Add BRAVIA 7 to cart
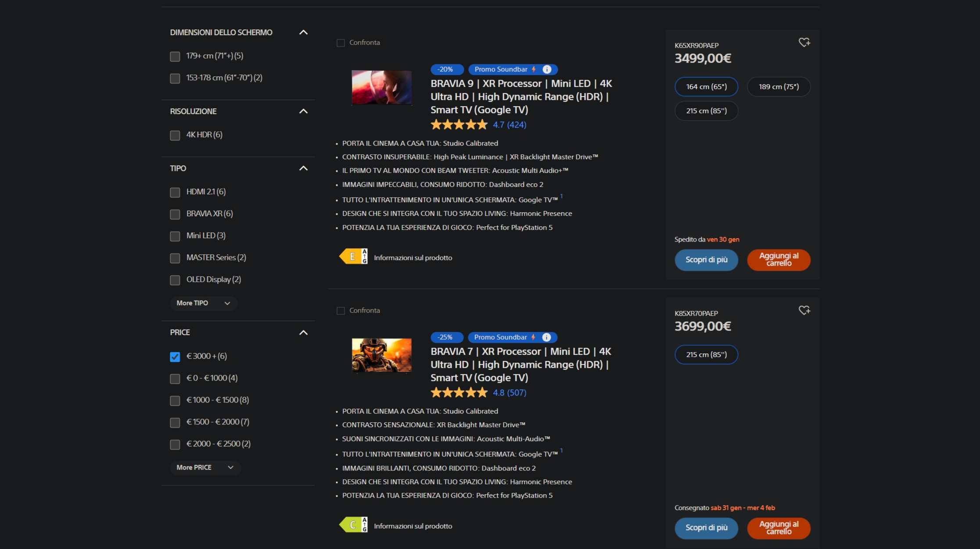Image resolution: width=980 pixels, height=549 pixels. click(778, 528)
